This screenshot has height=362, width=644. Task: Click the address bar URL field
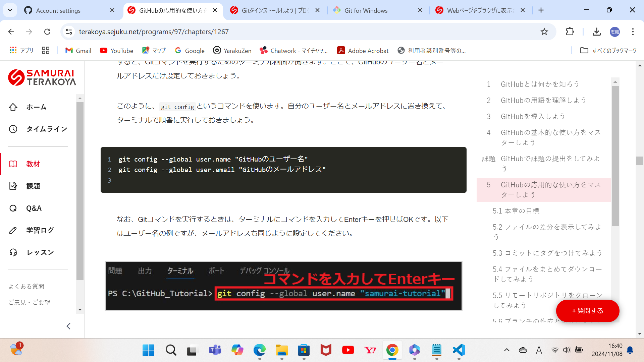[302, 32]
